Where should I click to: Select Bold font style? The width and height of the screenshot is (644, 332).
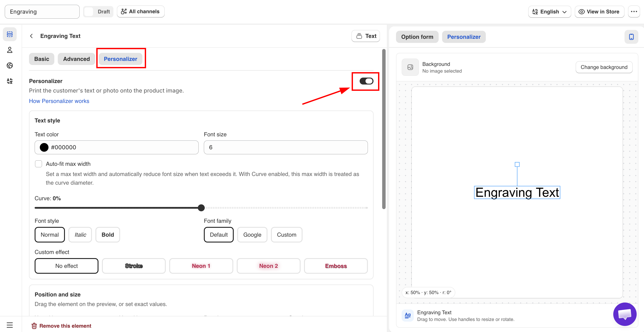(108, 235)
